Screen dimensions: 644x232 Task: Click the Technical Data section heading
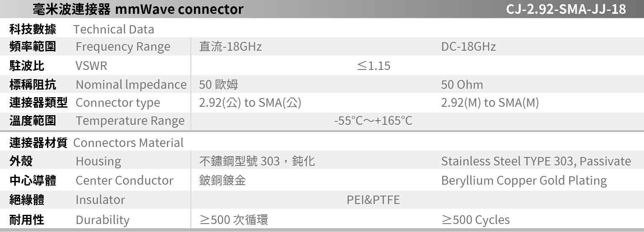tap(113, 29)
